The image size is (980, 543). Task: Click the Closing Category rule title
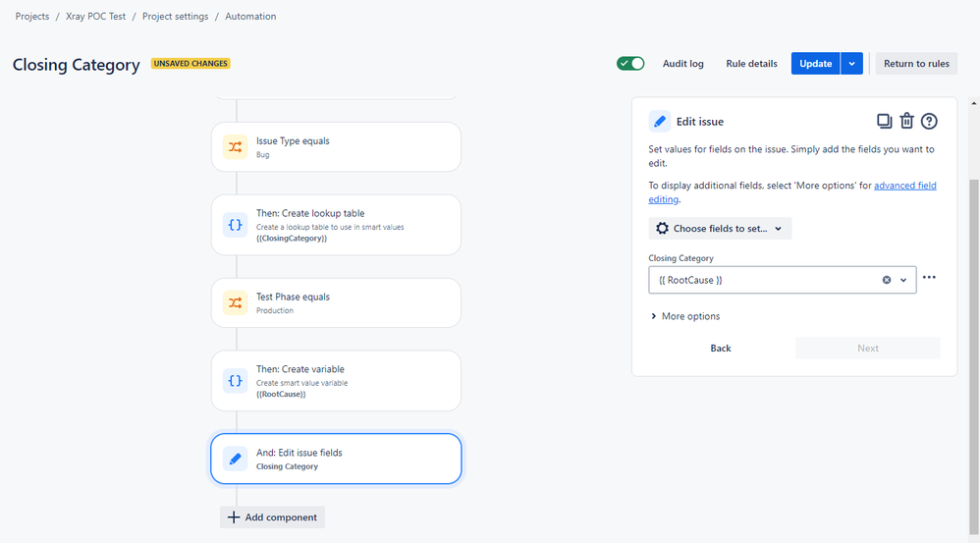point(77,65)
